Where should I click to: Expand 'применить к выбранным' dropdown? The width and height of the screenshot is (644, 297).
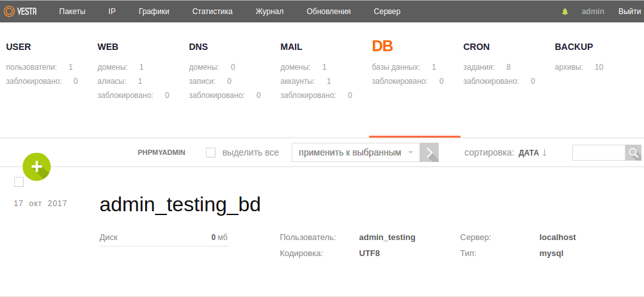click(x=356, y=152)
